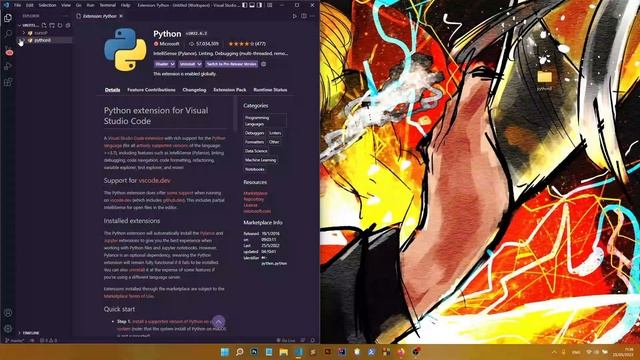The height and width of the screenshot is (360, 640).
Task: Click the Python extension settings gear icon
Action: tap(264, 64)
